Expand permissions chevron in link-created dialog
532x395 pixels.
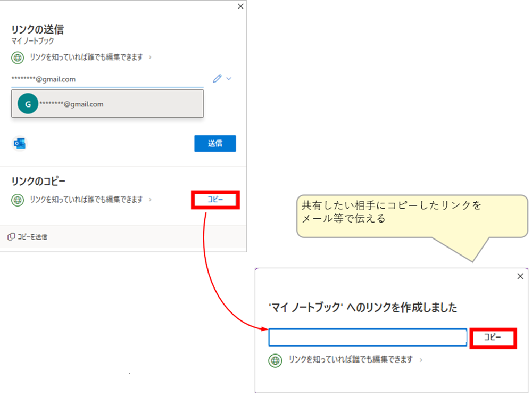(x=421, y=360)
